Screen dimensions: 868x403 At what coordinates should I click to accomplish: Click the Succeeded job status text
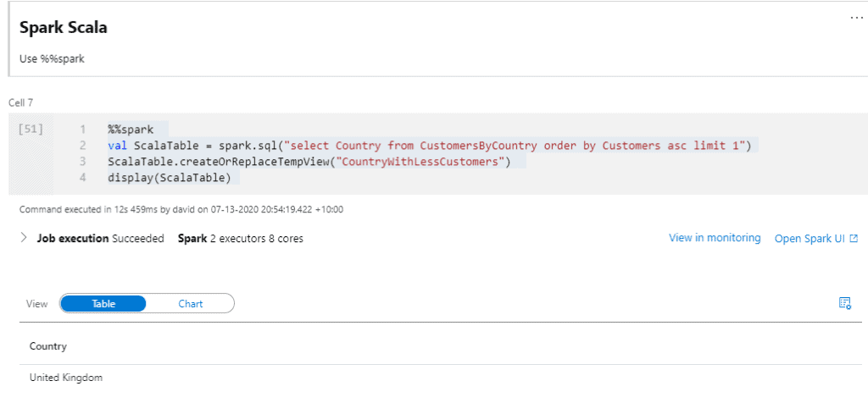138,239
